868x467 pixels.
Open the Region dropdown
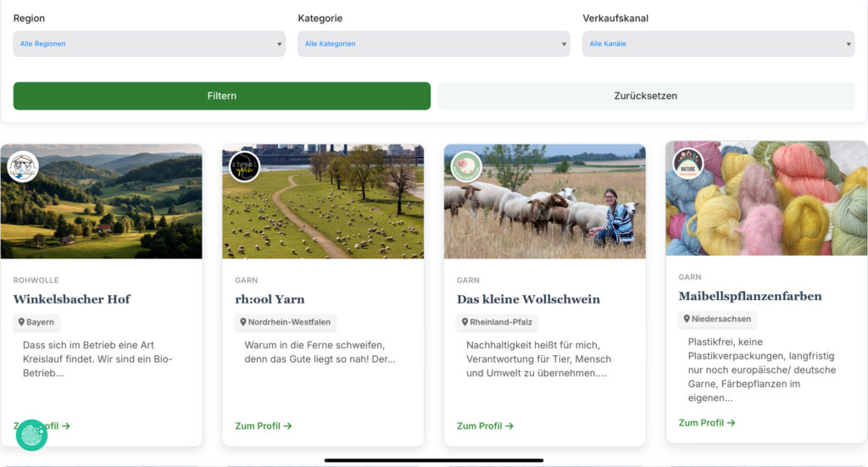pos(149,44)
